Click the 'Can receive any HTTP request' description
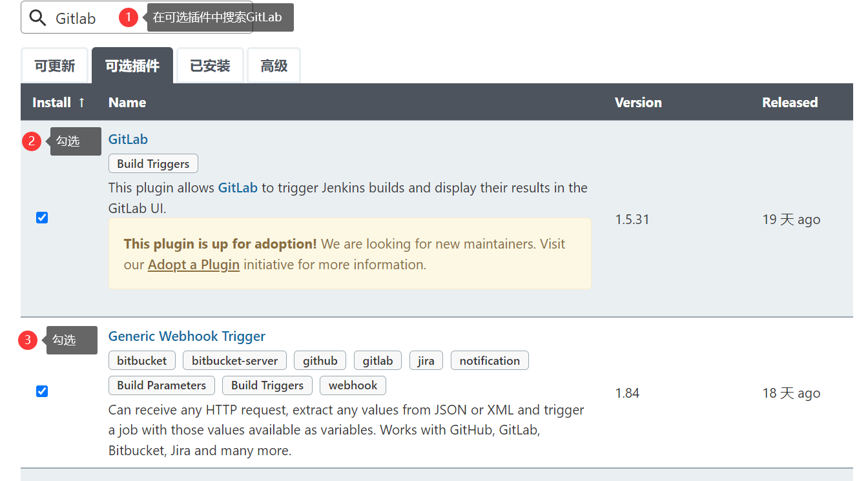This screenshot has width=868, height=481. click(x=346, y=430)
